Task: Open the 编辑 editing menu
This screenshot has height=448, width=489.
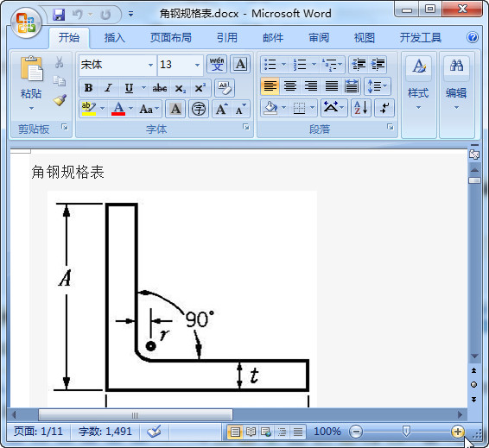Action: (x=456, y=84)
